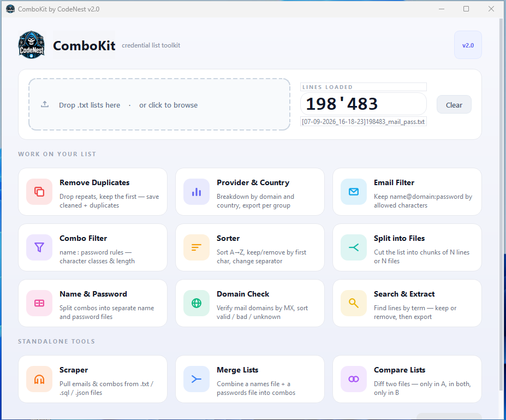This screenshot has height=420, width=506.
Task: Open the Scraper title
Action: (x=74, y=370)
